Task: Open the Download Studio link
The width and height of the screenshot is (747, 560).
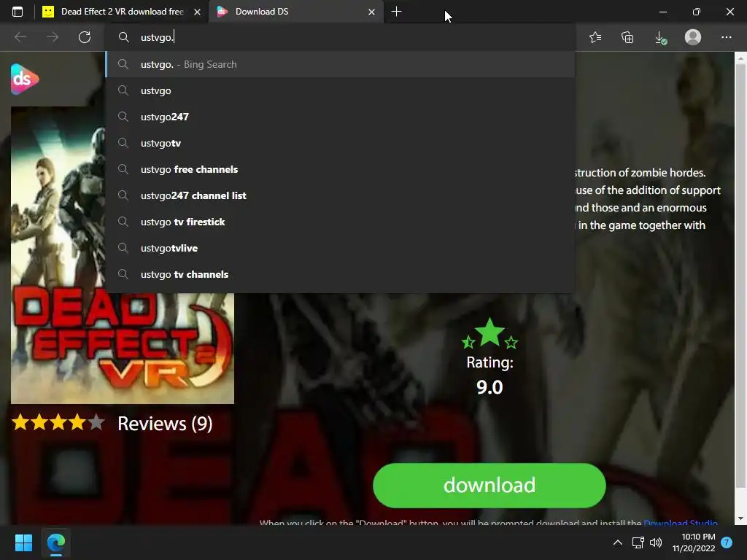Action: [x=681, y=522]
